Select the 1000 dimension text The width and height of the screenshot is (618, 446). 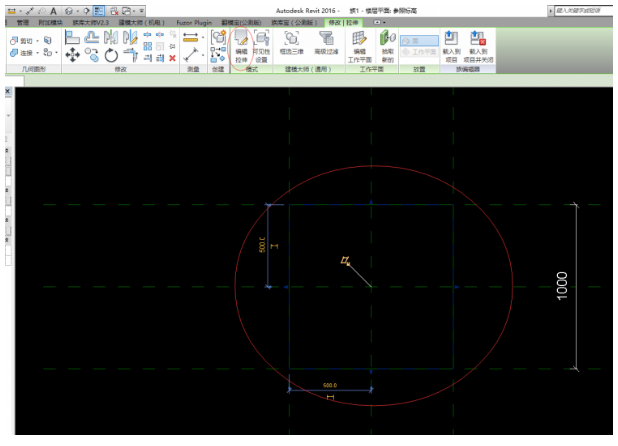(562, 286)
